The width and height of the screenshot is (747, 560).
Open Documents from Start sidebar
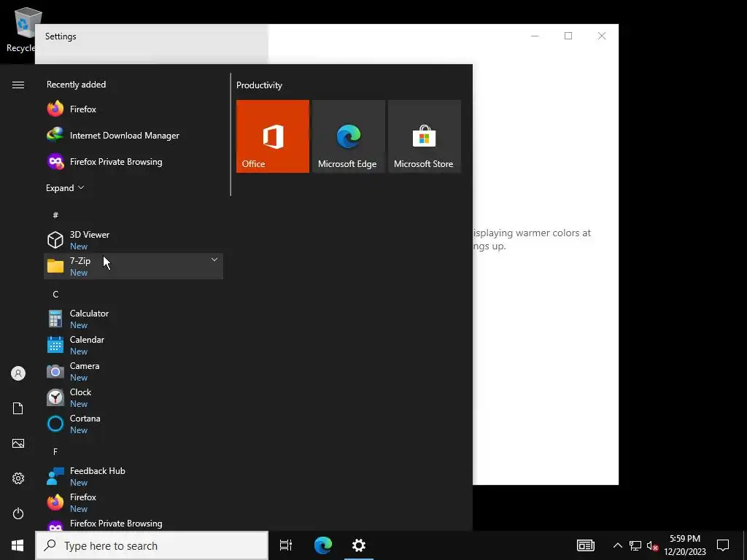(x=18, y=408)
